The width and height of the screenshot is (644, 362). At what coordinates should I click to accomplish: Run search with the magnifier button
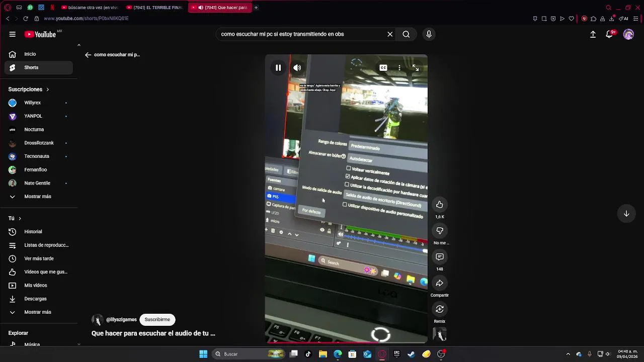[x=406, y=34]
